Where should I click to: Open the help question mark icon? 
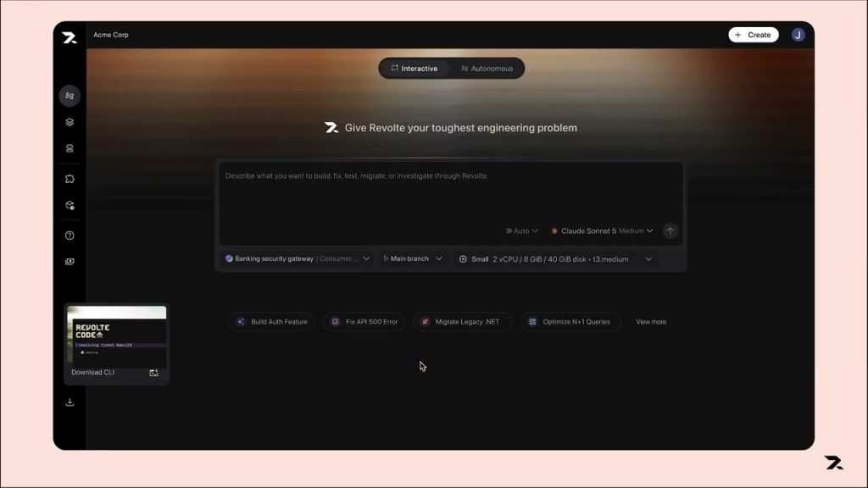click(x=70, y=236)
